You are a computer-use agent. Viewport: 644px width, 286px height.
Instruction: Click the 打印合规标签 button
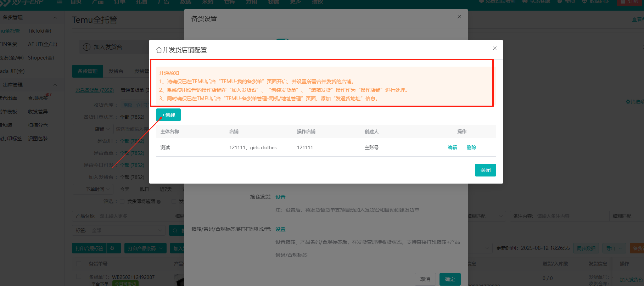coord(89,248)
